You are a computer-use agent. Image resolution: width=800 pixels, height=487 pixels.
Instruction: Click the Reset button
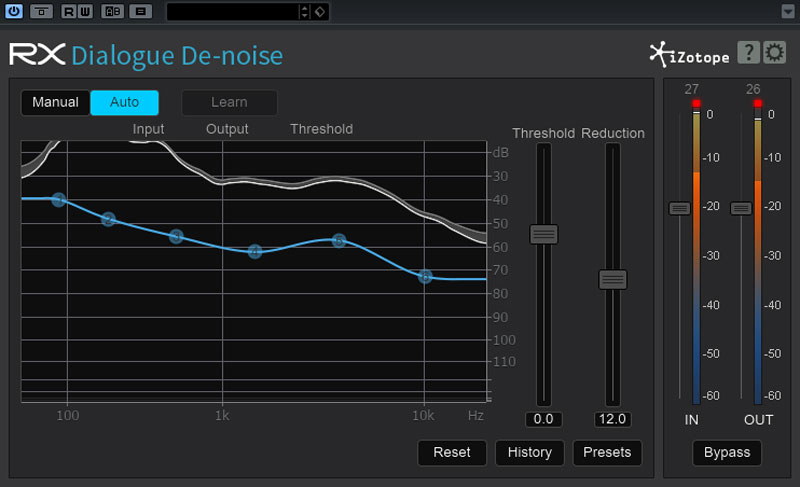[452, 453]
